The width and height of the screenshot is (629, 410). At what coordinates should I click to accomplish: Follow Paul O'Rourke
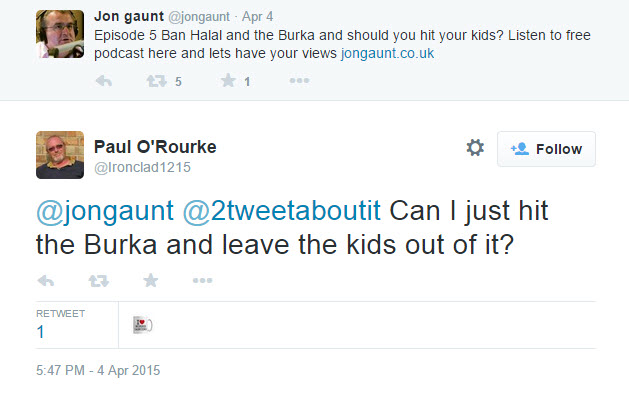(x=546, y=149)
